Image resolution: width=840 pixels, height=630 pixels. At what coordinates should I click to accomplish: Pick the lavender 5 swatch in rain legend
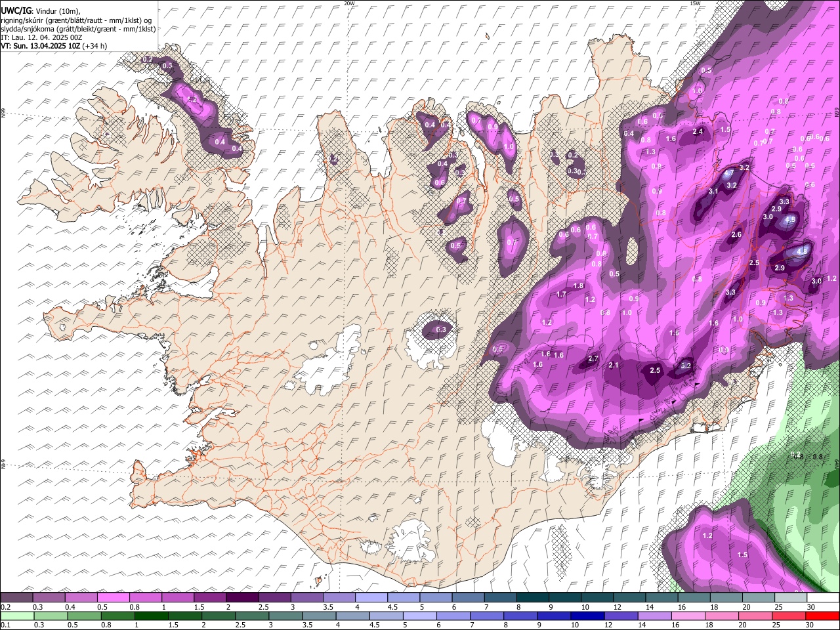point(421,616)
